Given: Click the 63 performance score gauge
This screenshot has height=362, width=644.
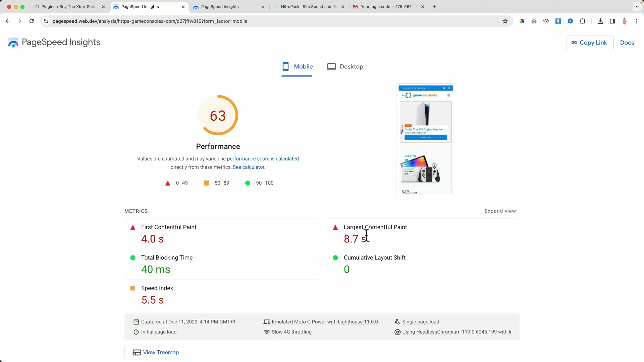Looking at the screenshot, I should [x=218, y=115].
